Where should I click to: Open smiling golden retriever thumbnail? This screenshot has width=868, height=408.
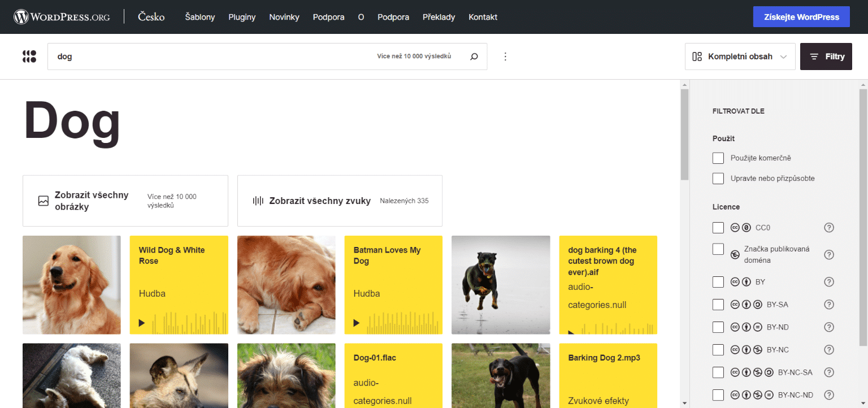click(72, 285)
